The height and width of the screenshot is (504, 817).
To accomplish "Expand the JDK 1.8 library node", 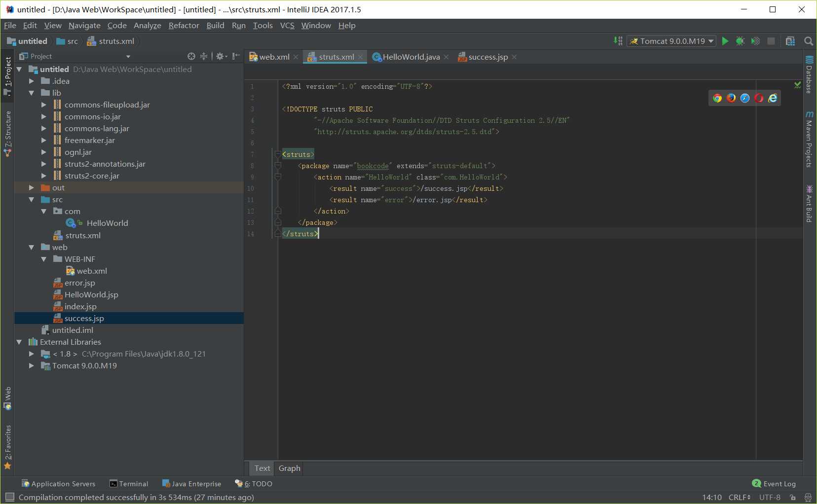I will 32,354.
